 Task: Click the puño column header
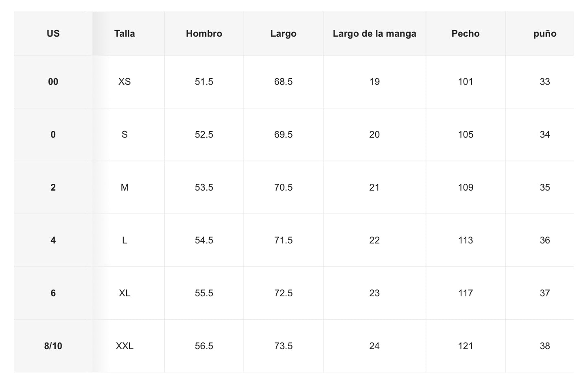[545, 34]
